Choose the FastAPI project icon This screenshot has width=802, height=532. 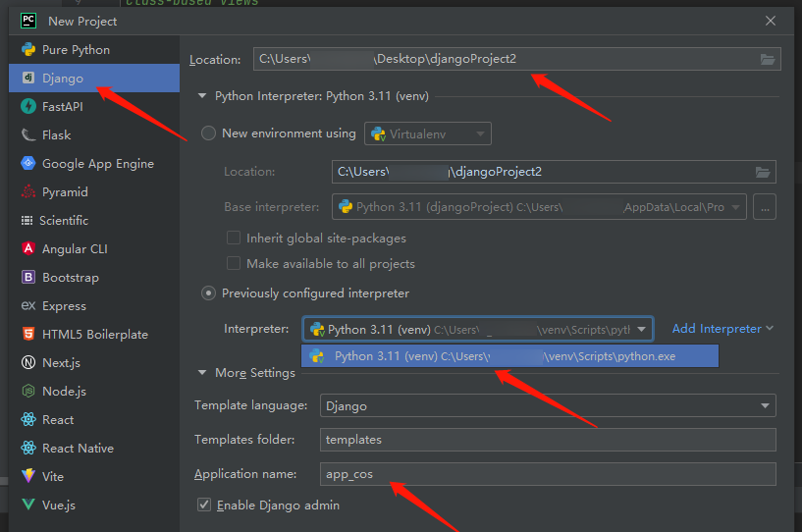tap(27, 107)
